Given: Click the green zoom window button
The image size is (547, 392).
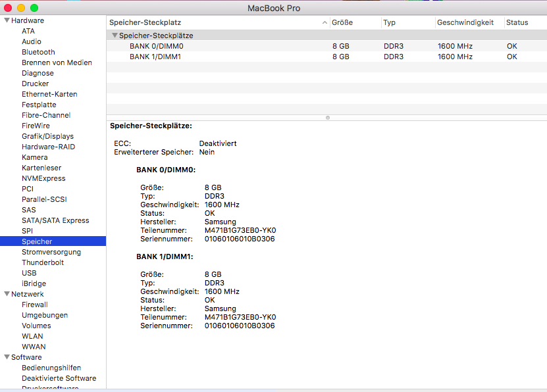Looking at the screenshot, I should [x=34, y=7].
